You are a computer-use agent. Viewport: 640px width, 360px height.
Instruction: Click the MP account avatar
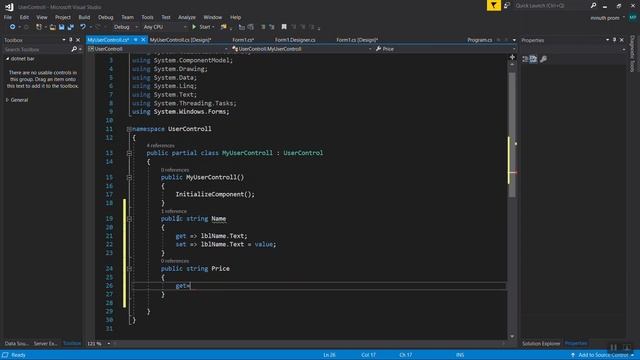click(x=633, y=18)
